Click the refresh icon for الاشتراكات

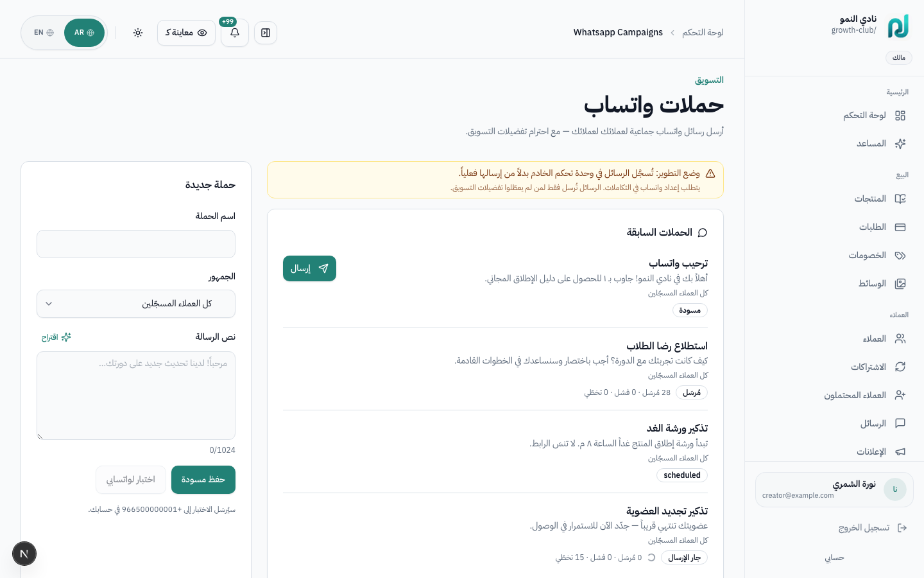(900, 367)
